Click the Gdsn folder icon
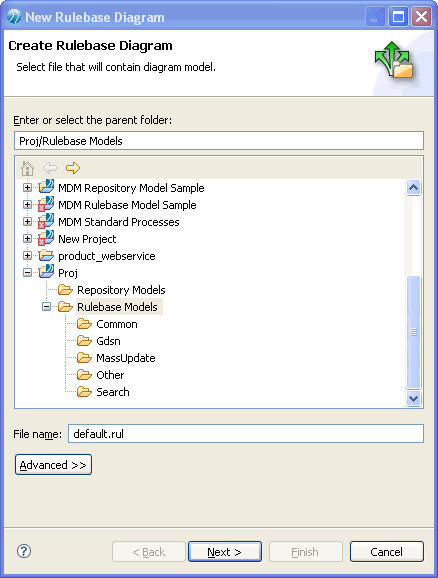This screenshot has width=438, height=578. coord(84,341)
